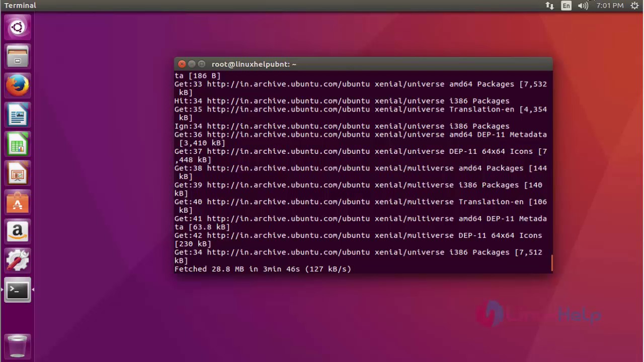Image resolution: width=644 pixels, height=362 pixels.
Task: Click the 'ta [186 B]' line at top
Action: pos(198,76)
